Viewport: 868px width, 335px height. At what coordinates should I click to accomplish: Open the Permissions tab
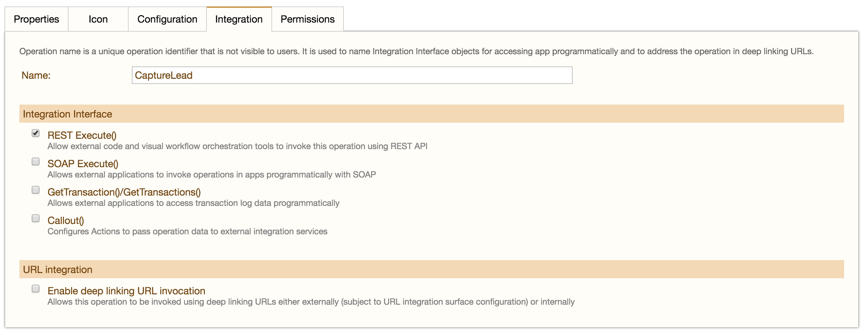point(307,19)
